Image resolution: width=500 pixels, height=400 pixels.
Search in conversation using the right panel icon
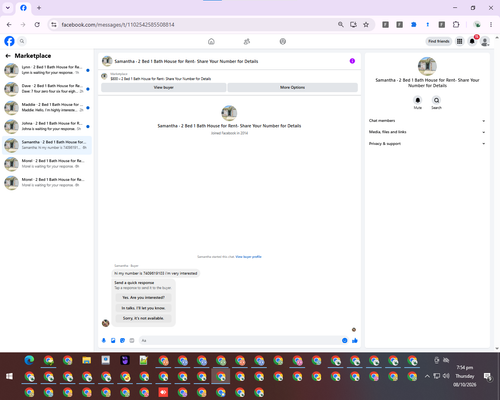(436, 100)
